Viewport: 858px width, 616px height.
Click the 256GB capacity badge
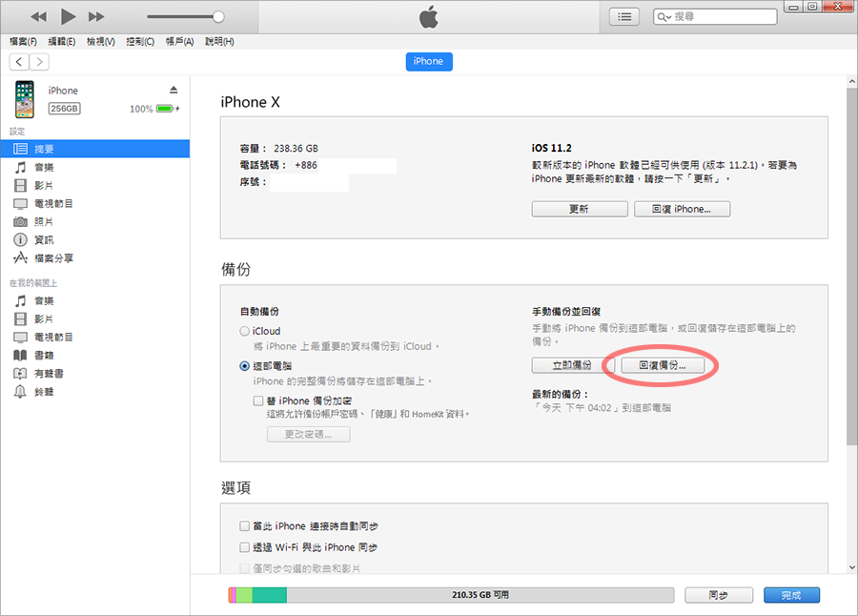click(x=65, y=109)
